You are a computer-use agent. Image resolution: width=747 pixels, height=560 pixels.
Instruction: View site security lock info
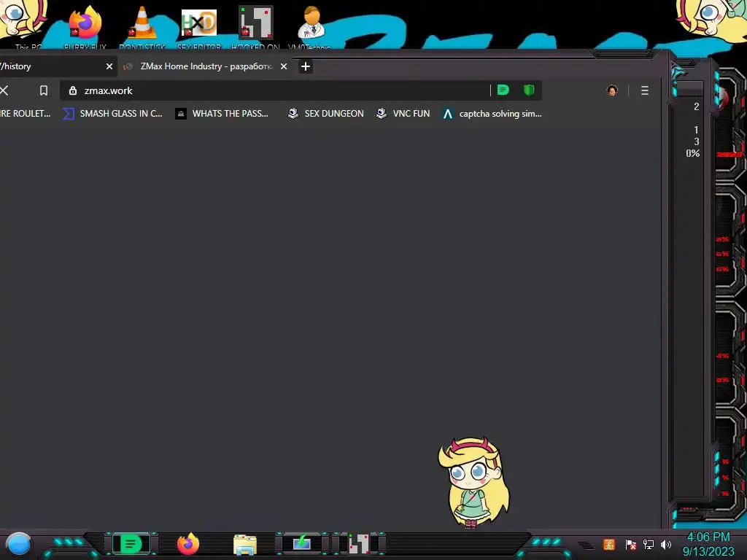coord(73,90)
